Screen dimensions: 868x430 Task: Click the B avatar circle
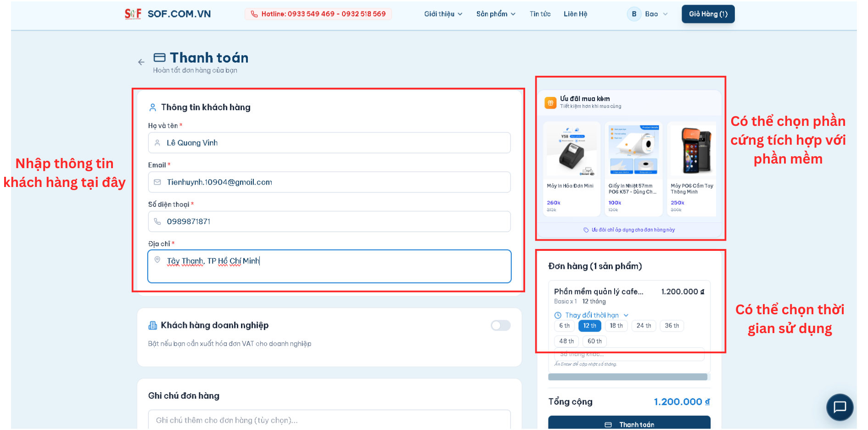coord(634,14)
